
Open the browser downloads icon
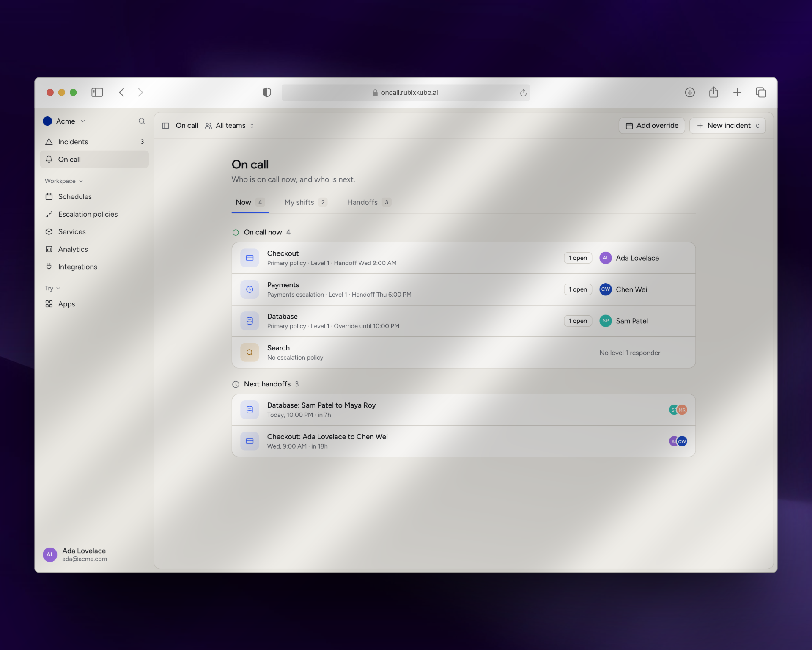[690, 92]
